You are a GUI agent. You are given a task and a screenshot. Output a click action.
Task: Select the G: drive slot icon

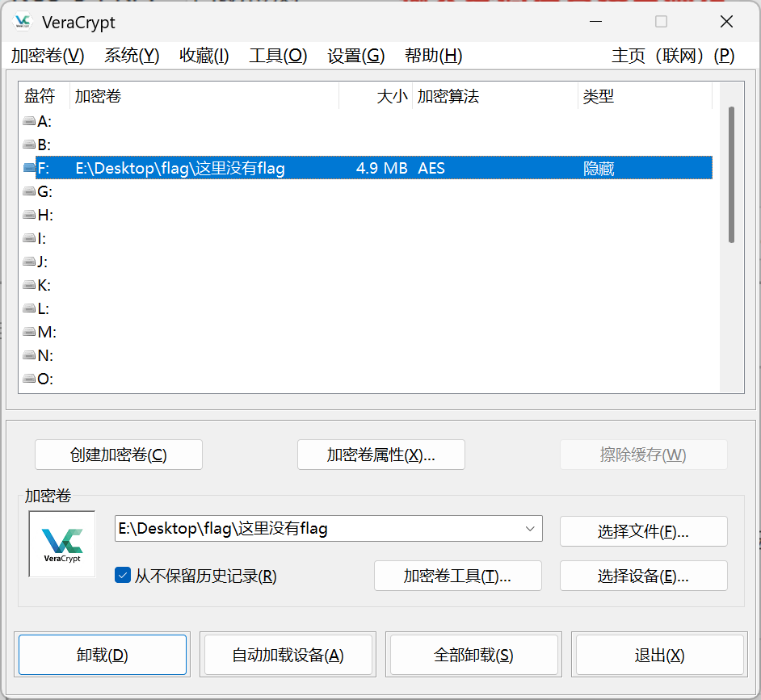30,191
